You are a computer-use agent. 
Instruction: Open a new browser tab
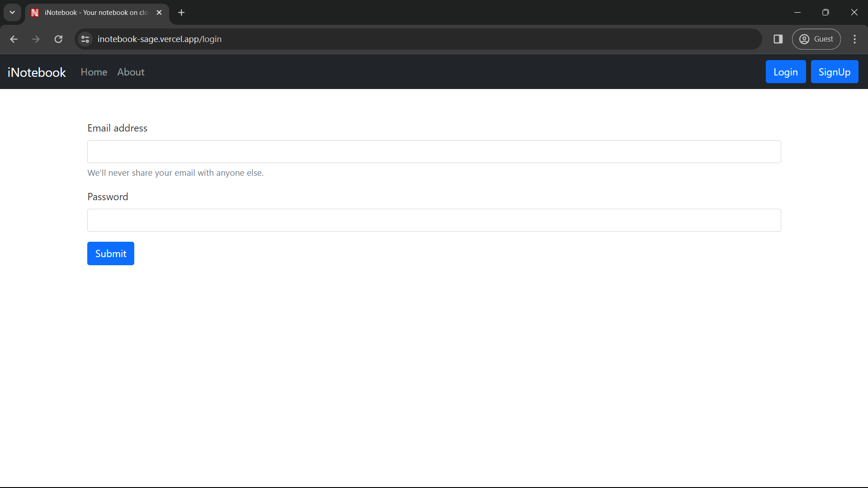[181, 13]
